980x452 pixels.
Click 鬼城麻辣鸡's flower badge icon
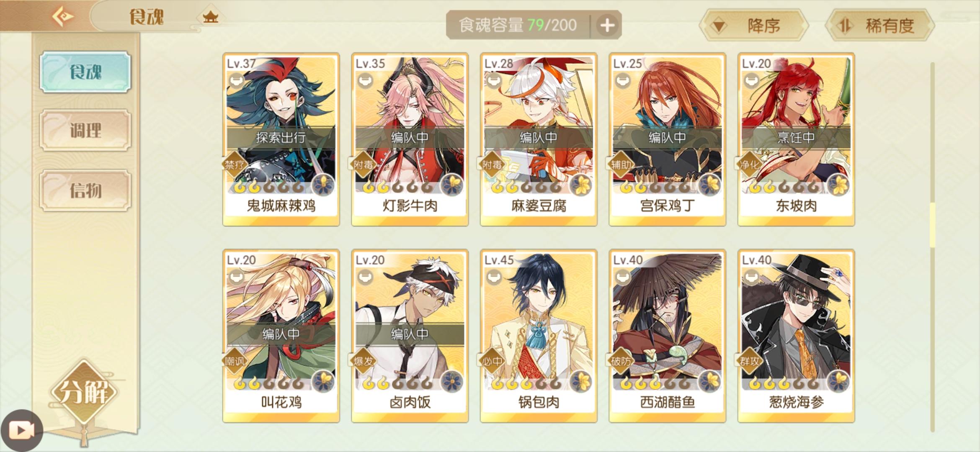[323, 185]
